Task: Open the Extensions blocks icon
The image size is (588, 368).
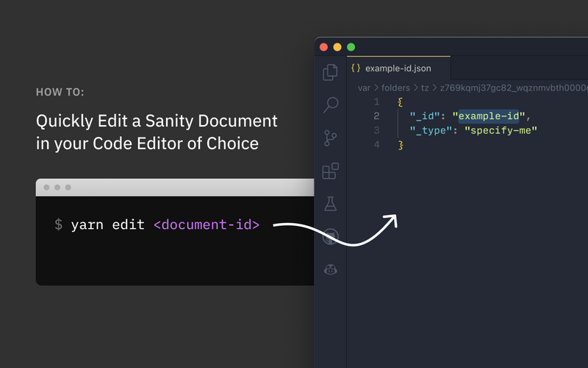Action: pos(330,171)
